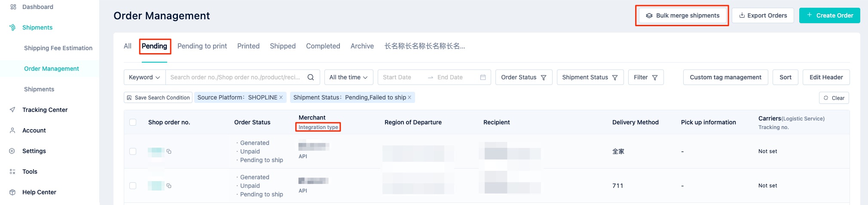The image size is (868, 205).
Task: Click the search magnifier icon
Action: pos(311,77)
